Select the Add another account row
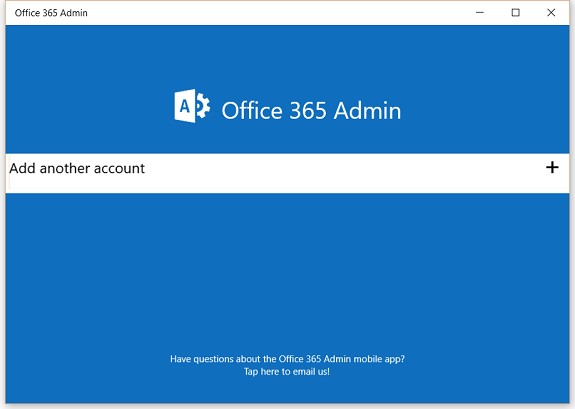 288,173
